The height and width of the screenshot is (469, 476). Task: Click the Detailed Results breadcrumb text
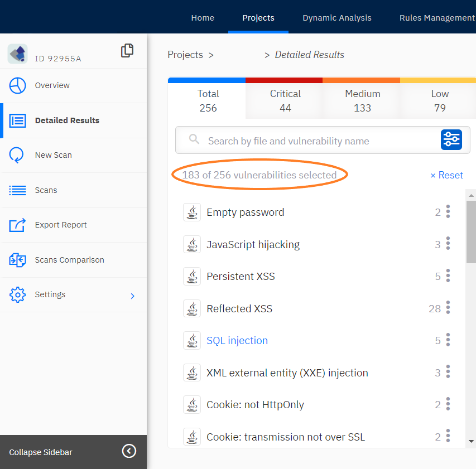309,55
